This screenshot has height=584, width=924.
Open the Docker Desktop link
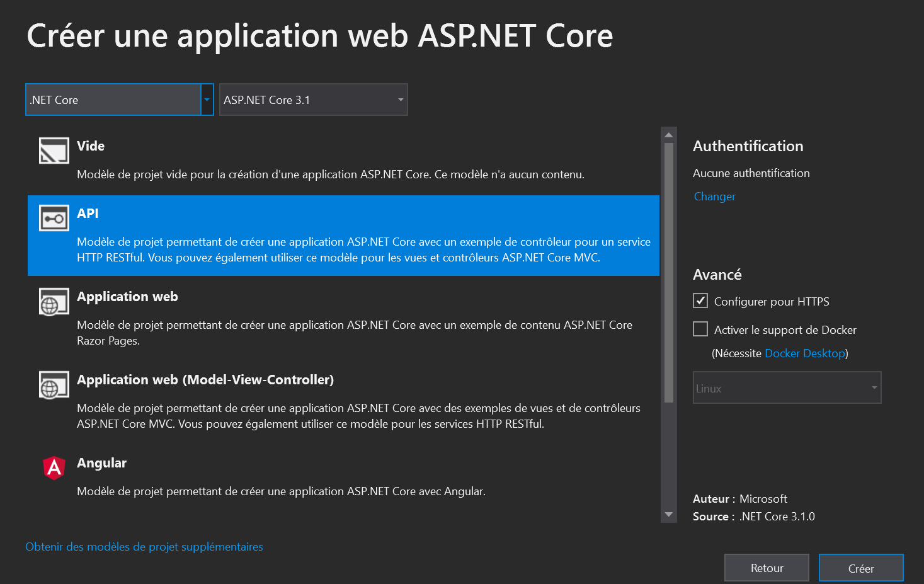coord(804,353)
